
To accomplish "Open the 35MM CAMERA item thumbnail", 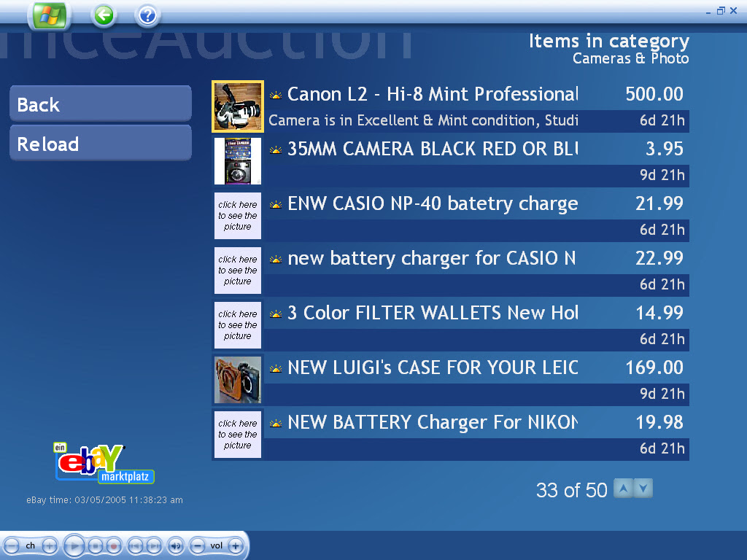I will [238, 161].
